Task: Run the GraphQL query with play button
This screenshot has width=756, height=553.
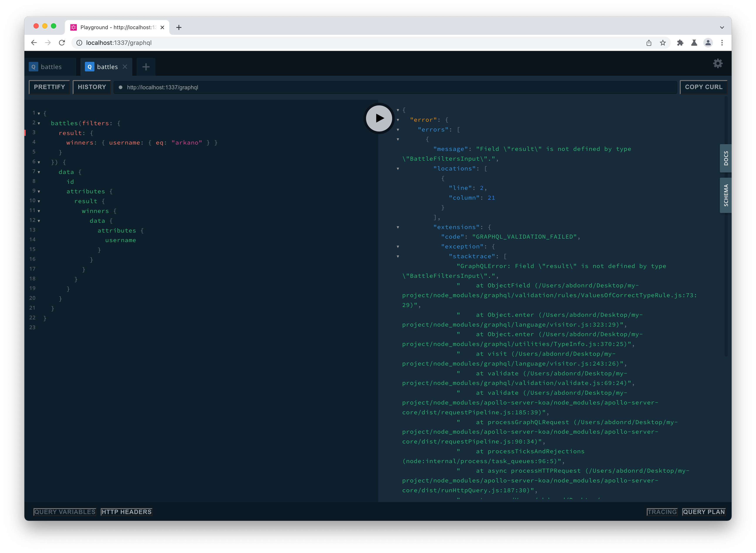Action: click(x=379, y=118)
